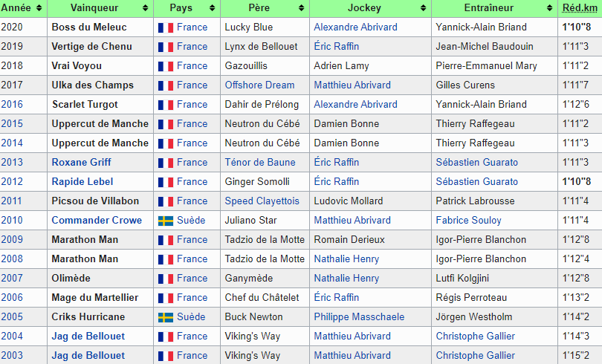Open Fabrice Souloy trainer link
This screenshot has height=364, width=602.
tap(468, 221)
